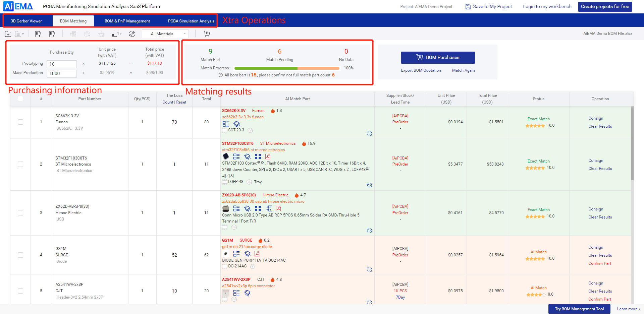Click the Export BOM Quotation link

pyautogui.click(x=421, y=70)
